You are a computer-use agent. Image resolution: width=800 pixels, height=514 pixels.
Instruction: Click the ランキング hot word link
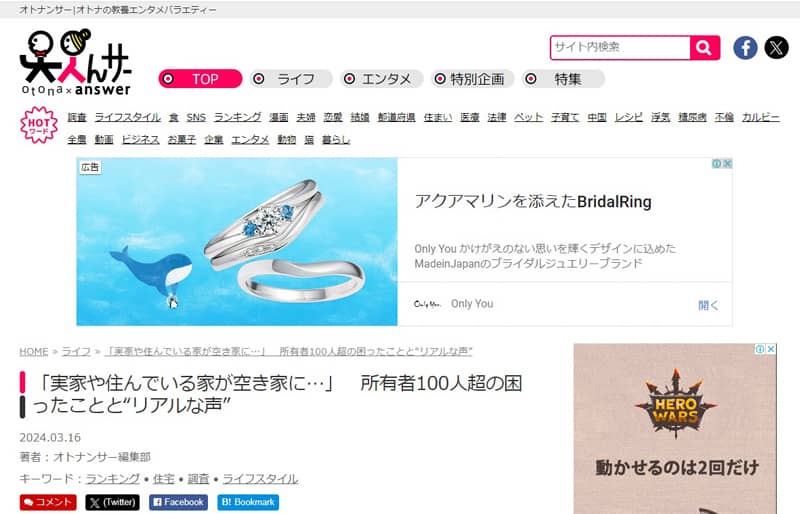tap(237, 117)
